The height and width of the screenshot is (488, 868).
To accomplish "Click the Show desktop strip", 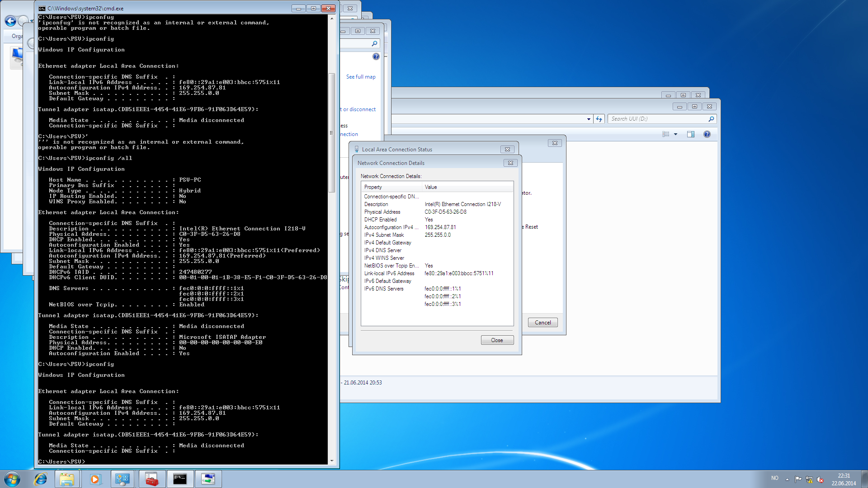I will click(864, 479).
